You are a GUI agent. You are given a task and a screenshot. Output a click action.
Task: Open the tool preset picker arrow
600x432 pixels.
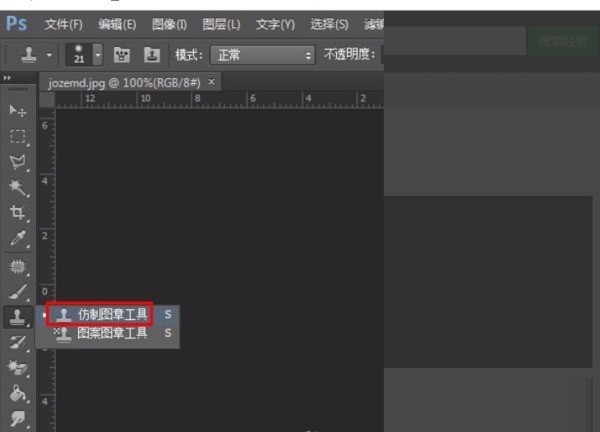49,55
